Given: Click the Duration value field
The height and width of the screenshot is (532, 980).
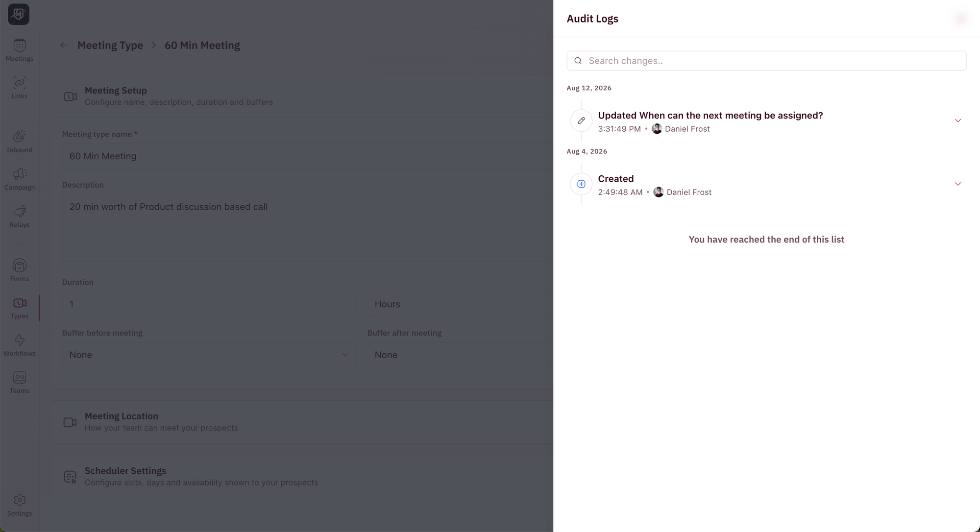Looking at the screenshot, I should [209, 304].
